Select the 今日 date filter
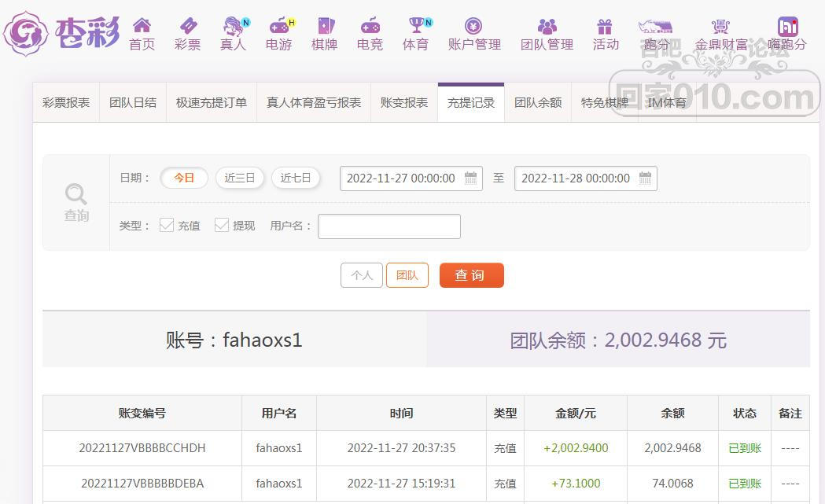Viewport: 825px width, 504px height. pos(184,178)
